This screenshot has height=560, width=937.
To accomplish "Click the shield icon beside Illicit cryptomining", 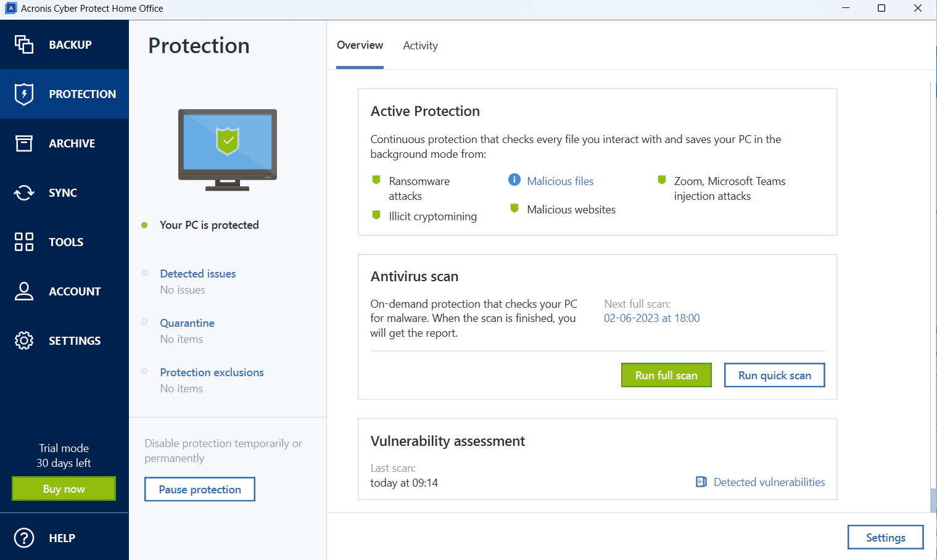I will tap(376, 215).
